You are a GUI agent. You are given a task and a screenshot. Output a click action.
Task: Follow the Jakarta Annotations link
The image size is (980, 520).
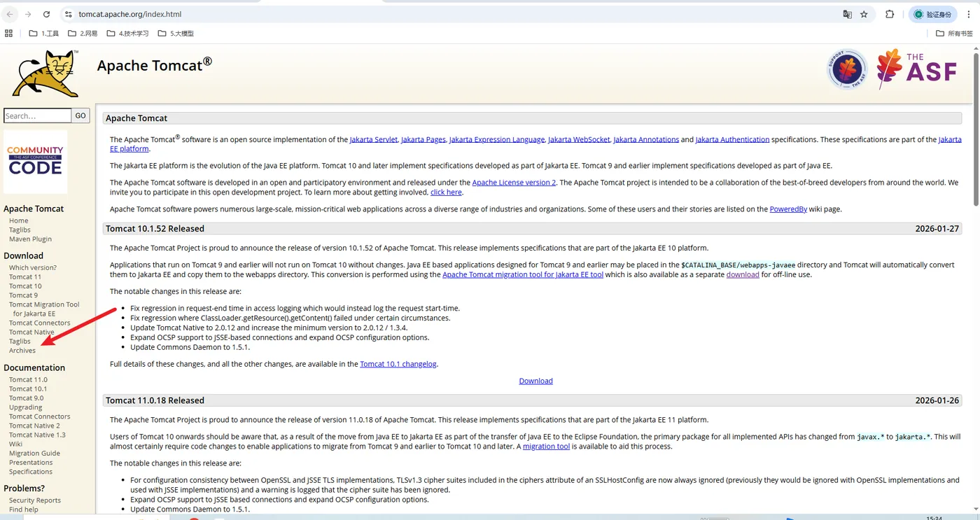[646, 139]
